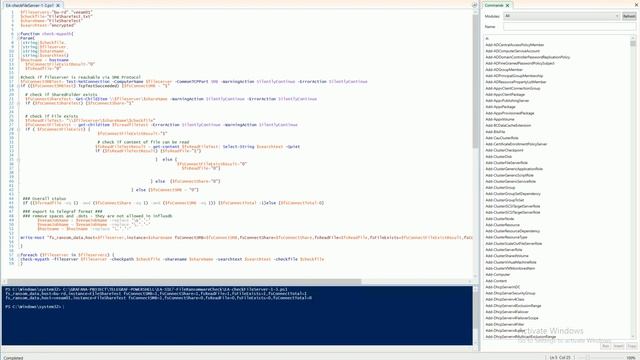Select Add-AppvPublishingServer command
The height and width of the screenshot is (360, 640).
[x=507, y=100]
